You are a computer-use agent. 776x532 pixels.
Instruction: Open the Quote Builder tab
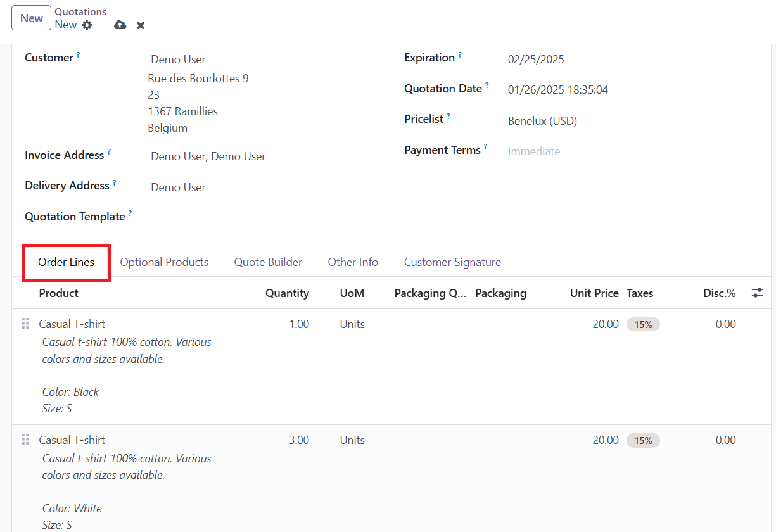click(x=268, y=262)
